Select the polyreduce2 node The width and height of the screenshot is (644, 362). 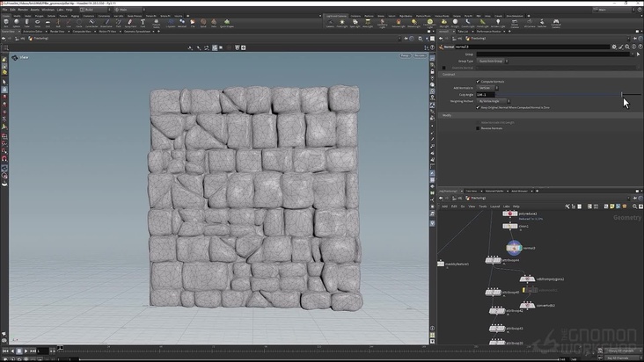tap(510, 214)
